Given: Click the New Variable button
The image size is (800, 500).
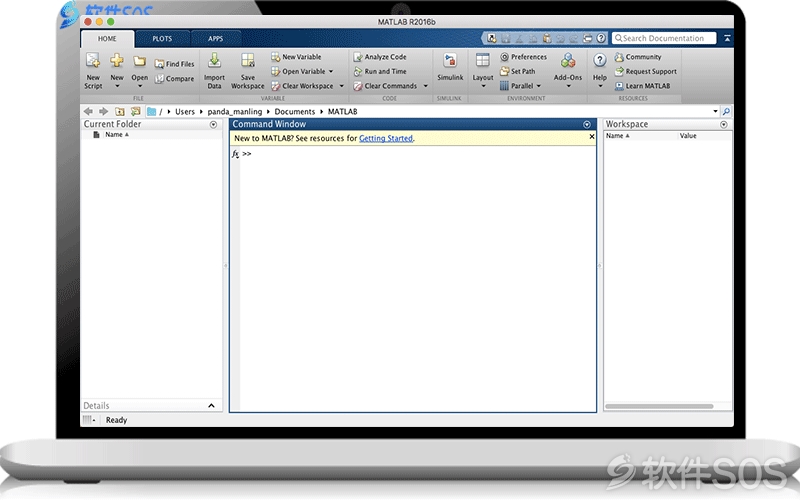Looking at the screenshot, I should [x=296, y=57].
